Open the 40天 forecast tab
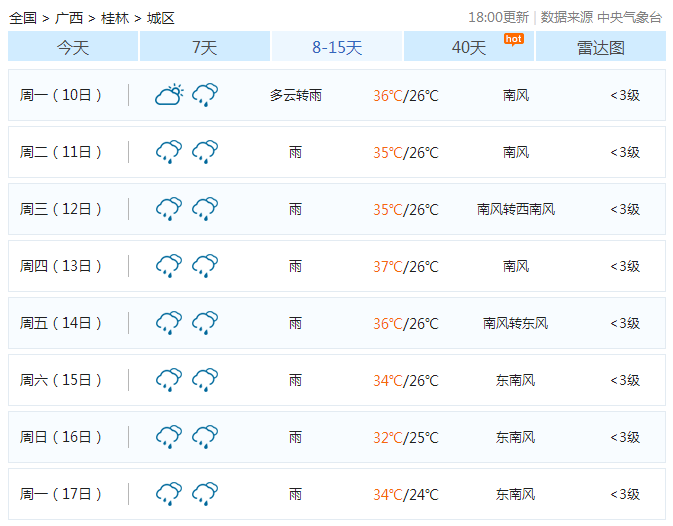The height and width of the screenshot is (526, 673). pyautogui.click(x=469, y=46)
